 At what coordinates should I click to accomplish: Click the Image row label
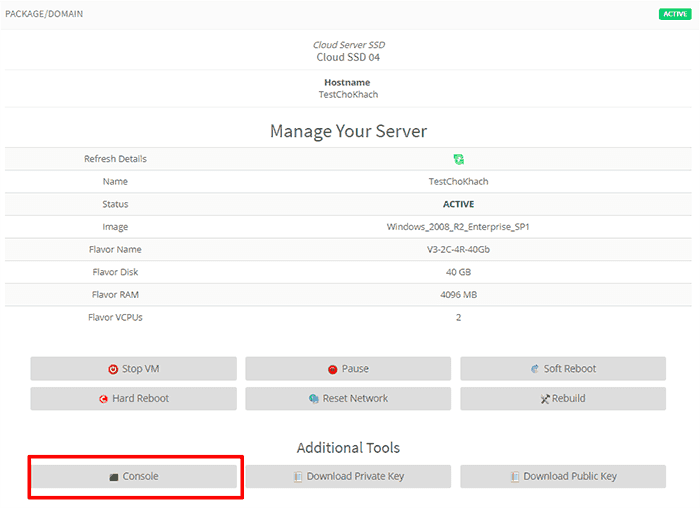coord(115,227)
